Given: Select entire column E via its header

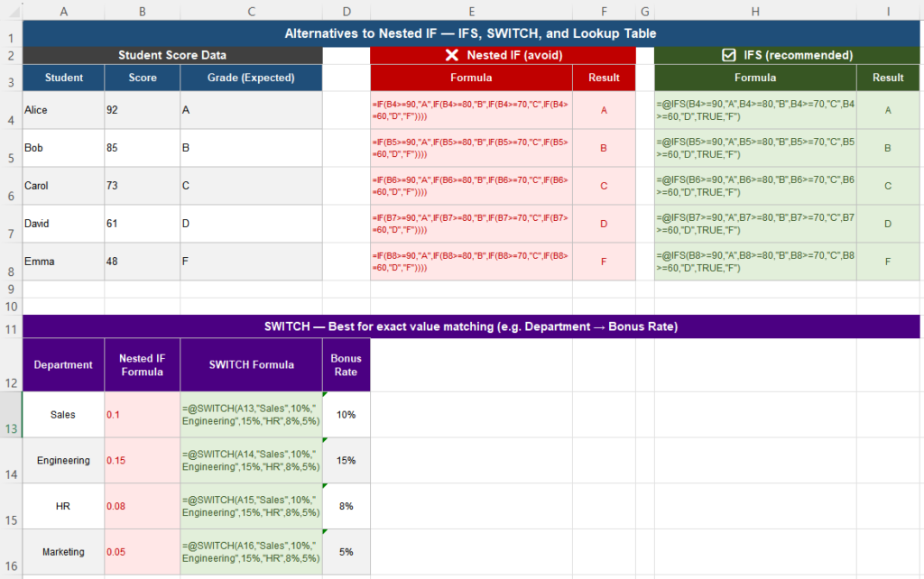Looking at the screenshot, I should tap(471, 11).
